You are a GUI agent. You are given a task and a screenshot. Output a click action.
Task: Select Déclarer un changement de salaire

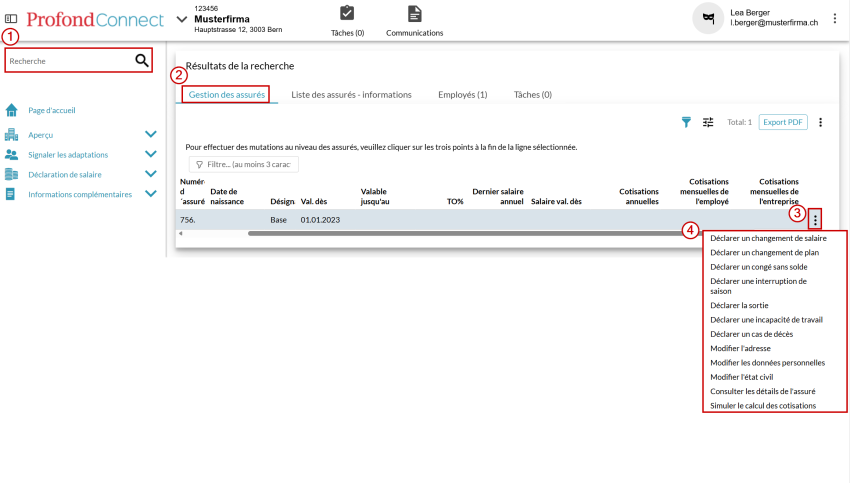[768, 239]
